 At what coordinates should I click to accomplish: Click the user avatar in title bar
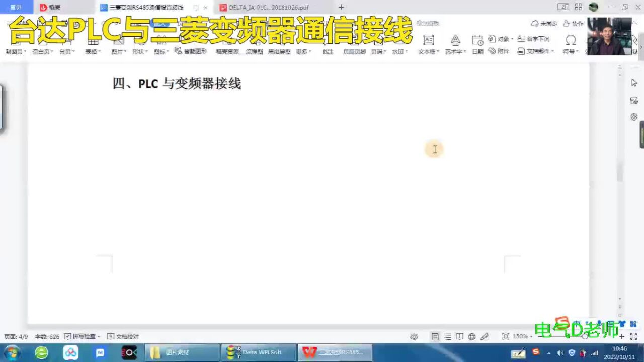pos(594,7)
